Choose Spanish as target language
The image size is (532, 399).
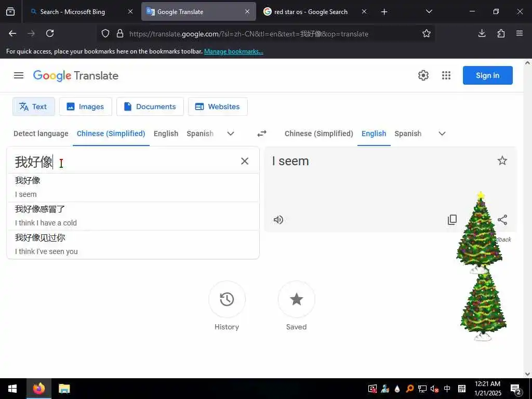click(x=408, y=134)
